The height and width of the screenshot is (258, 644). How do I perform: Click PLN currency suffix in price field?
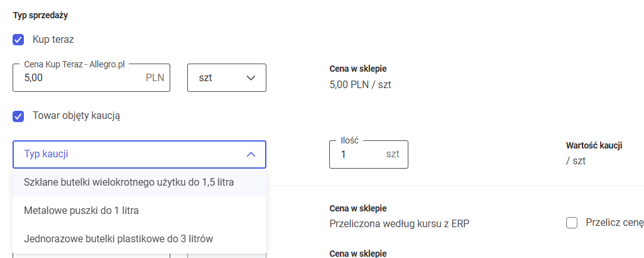coord(155,79)
